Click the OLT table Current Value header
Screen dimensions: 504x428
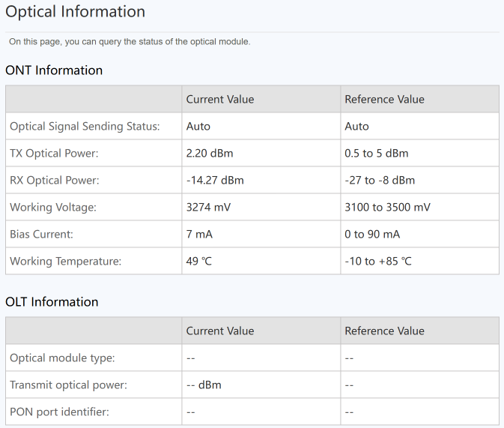pos(220,331)
